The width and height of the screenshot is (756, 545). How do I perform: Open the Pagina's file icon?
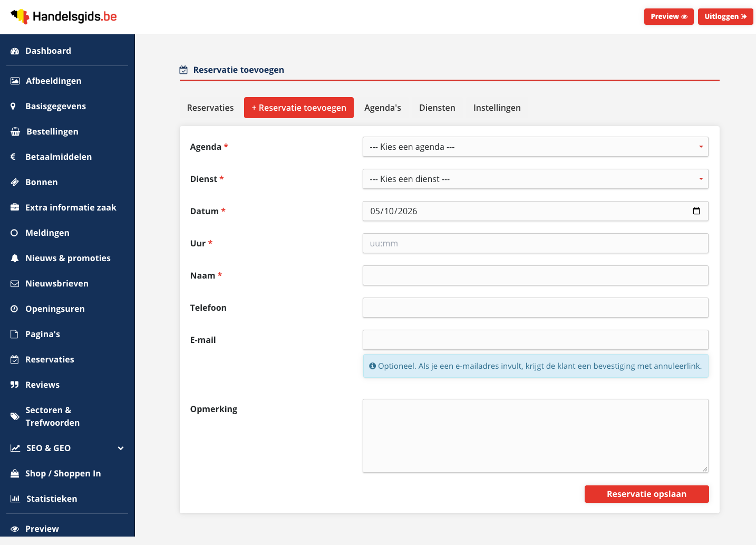pos(14,334)
